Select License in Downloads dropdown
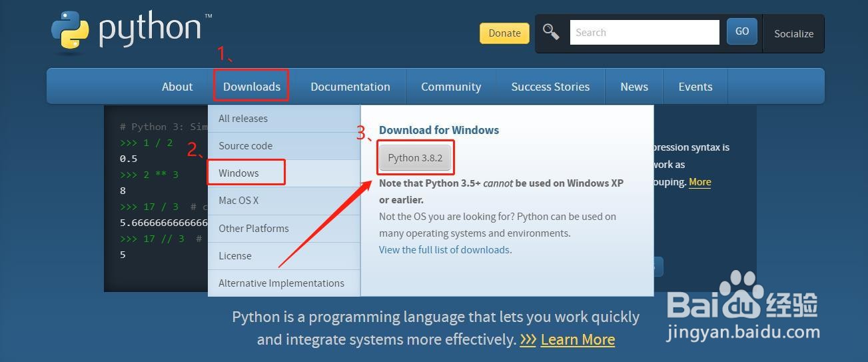 point(284,256)
